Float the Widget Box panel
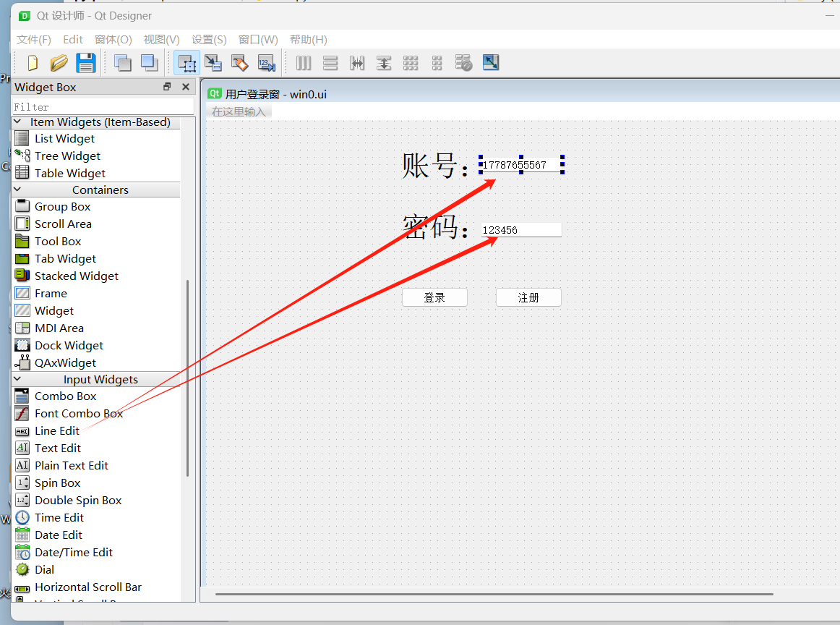The image size is (840, 625). coord(167,87)
